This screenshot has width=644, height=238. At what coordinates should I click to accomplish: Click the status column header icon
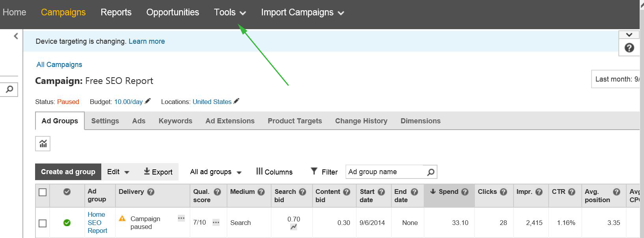(x=67, y=192)
